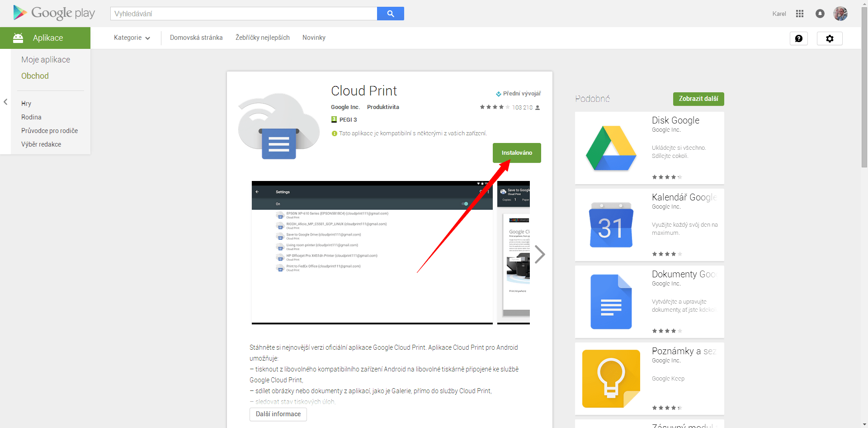Open the notifications bell icon

(x=820, y=14)
